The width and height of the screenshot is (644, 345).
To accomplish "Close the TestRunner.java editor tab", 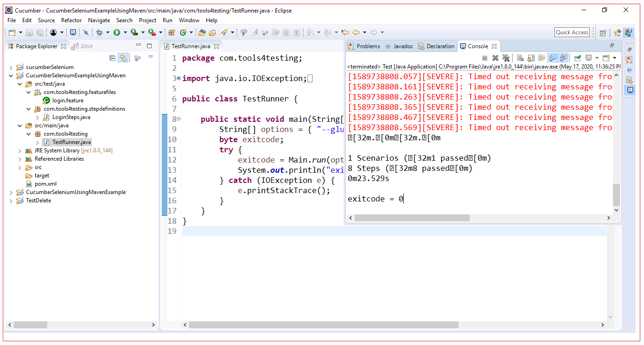I will point(217,46).
